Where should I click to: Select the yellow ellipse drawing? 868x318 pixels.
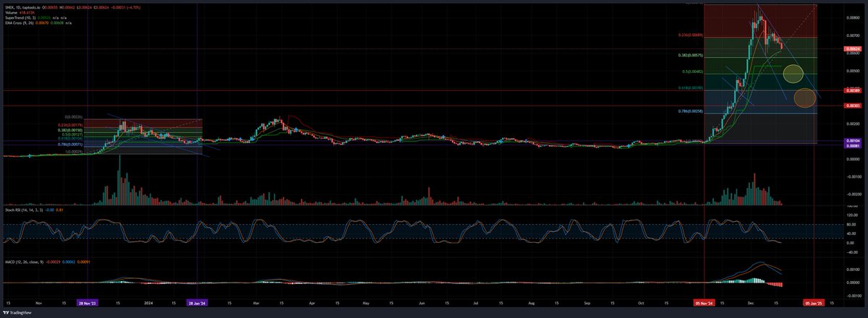click(x=793, y=72)
